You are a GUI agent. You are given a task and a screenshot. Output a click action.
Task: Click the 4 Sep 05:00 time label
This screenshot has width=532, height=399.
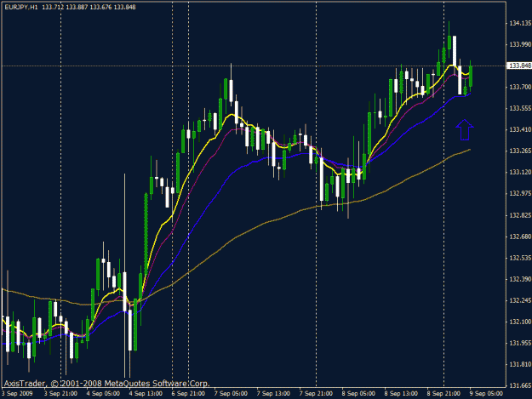pos(103,394)
